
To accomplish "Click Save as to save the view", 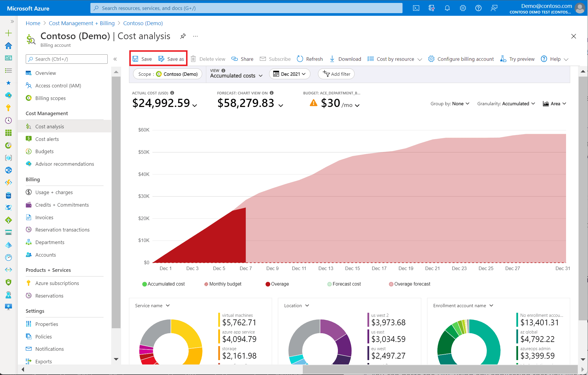I will pyautogui.click(x=172, y=59).
